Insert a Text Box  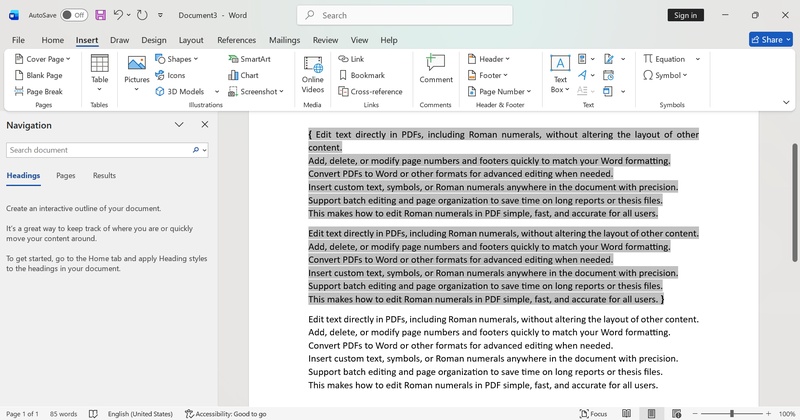[x=560, y=72]
